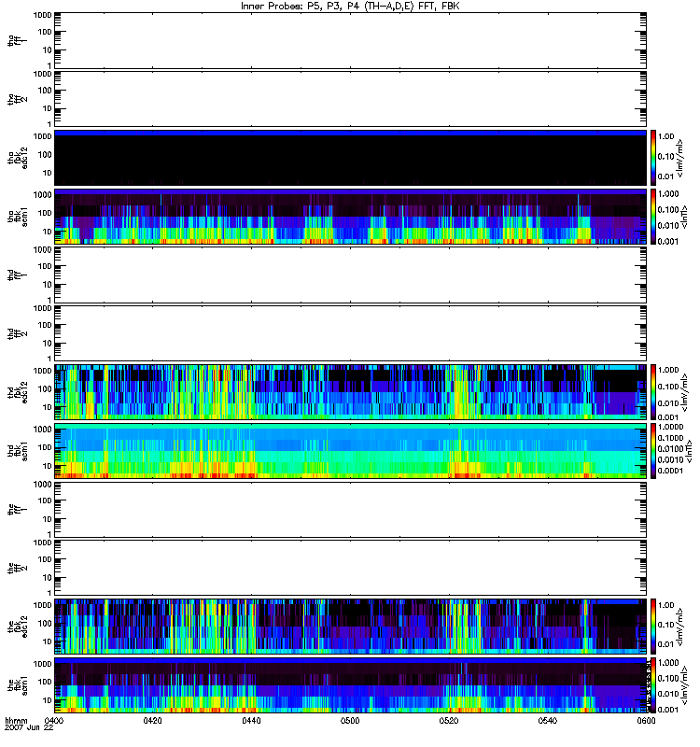Click the thd fbk scm1 color scale bar
Image resolution: width=700 pixels, height=747 pixels.
653,451
